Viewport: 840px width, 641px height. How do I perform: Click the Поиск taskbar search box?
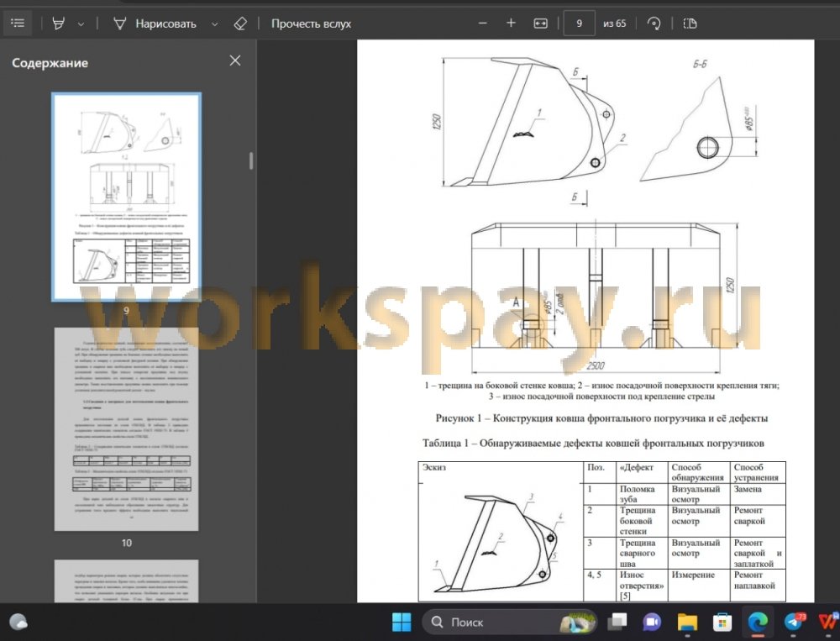coord(509,623)
